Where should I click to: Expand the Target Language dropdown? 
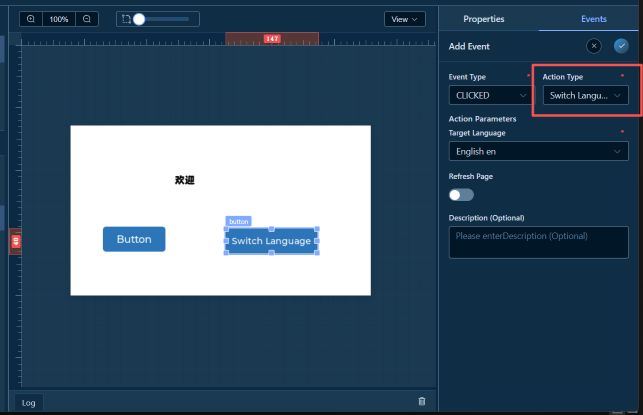(538, 151)
